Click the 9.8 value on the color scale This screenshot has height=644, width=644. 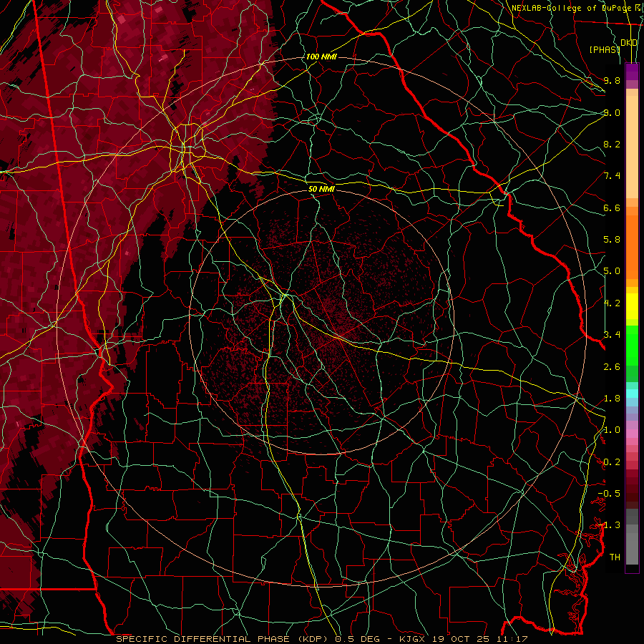[x=612, y=80]
